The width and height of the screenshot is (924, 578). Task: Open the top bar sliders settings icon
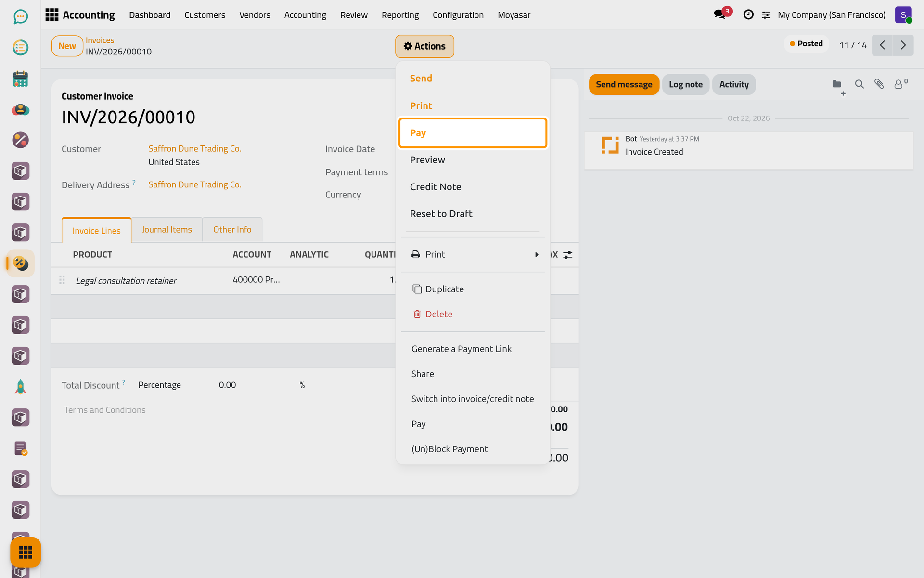(x=766, y=15)
